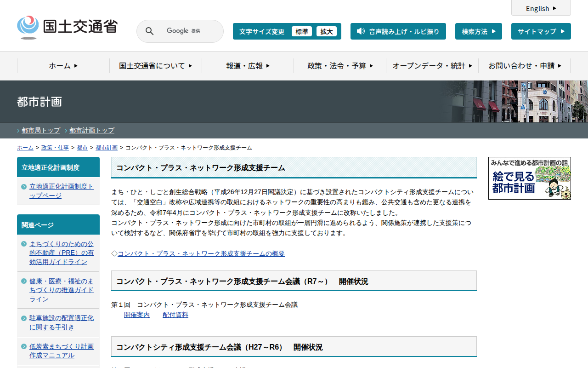Click the speaker icon for 音声読み上げ
The image size is (588, 368).
pos(361,31)
